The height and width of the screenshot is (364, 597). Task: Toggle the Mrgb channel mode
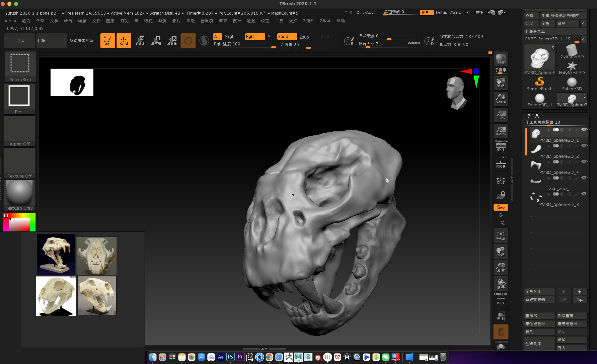pyautogui.click(x=229, y=37)
